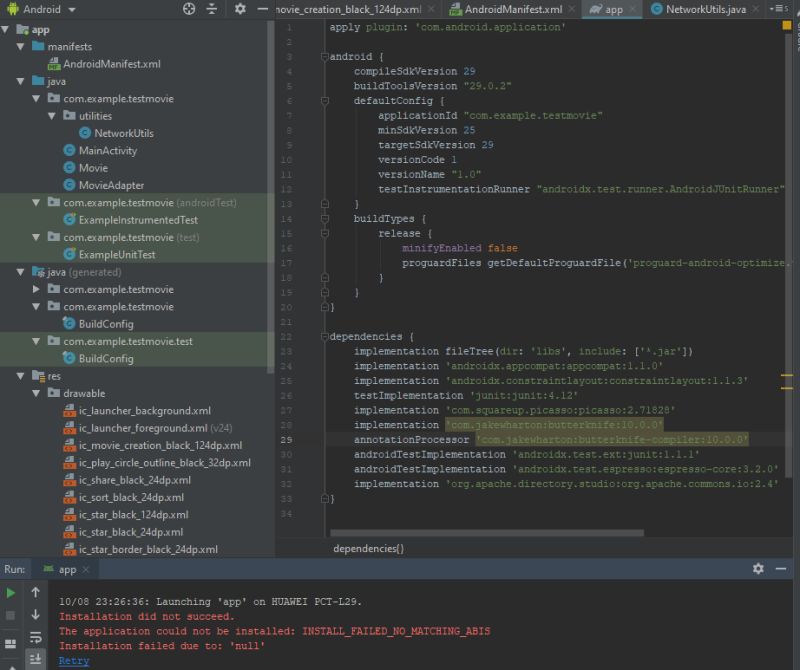This screenshot has height=670, width=800.
Task: Select MainActivity class in tree
Action: [100, 151]
